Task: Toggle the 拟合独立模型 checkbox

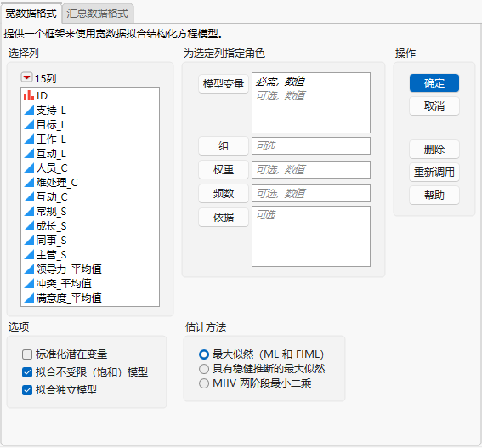Action: 27,390
